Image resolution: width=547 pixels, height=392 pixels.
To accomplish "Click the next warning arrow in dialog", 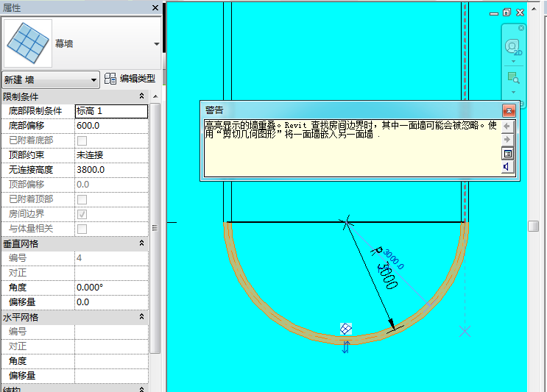I will pyautogui.click(x=507, y=140).
